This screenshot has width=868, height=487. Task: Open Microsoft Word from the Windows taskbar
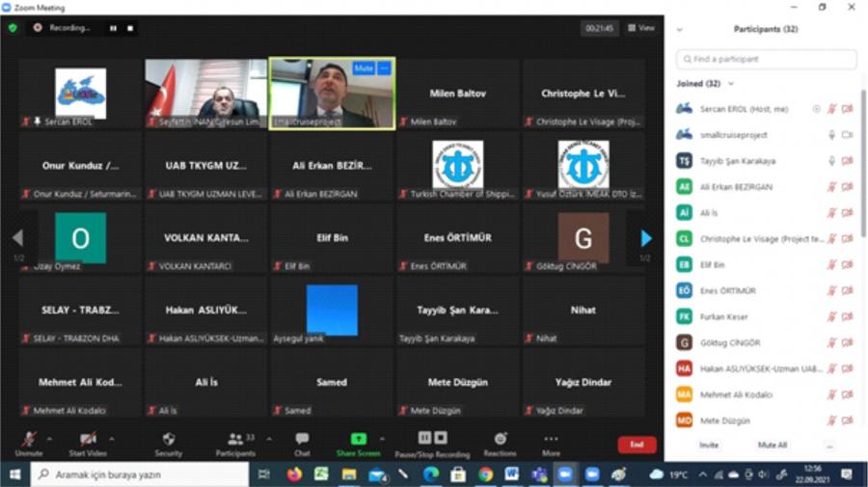point(511,474)
